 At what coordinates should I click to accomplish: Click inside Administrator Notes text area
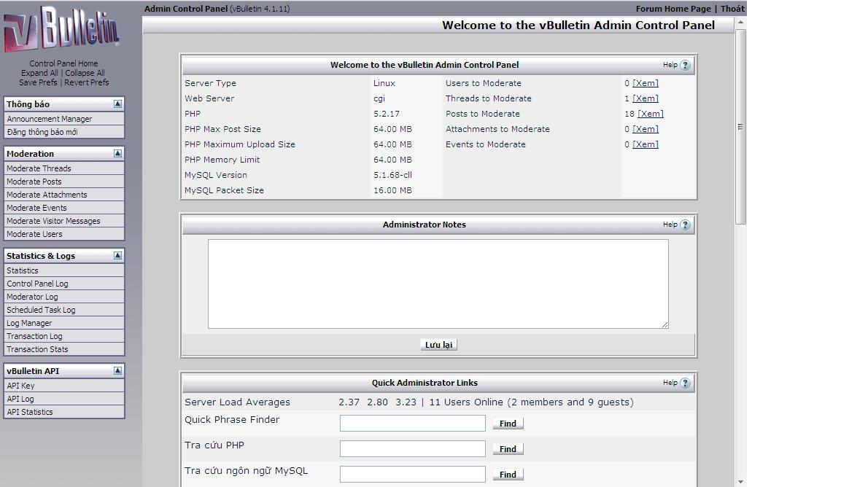(438, 284)
